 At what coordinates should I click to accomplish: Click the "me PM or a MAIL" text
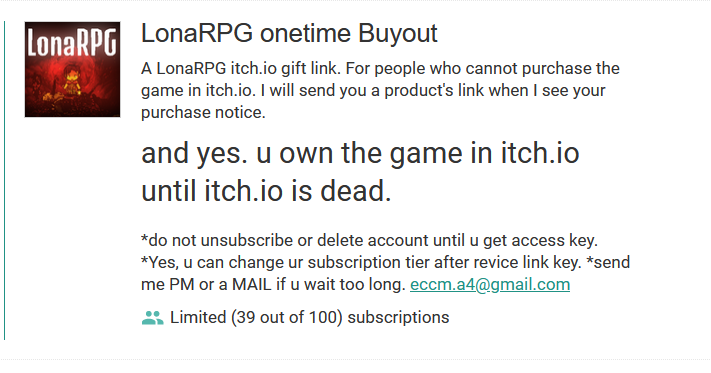tap(207, 285)
